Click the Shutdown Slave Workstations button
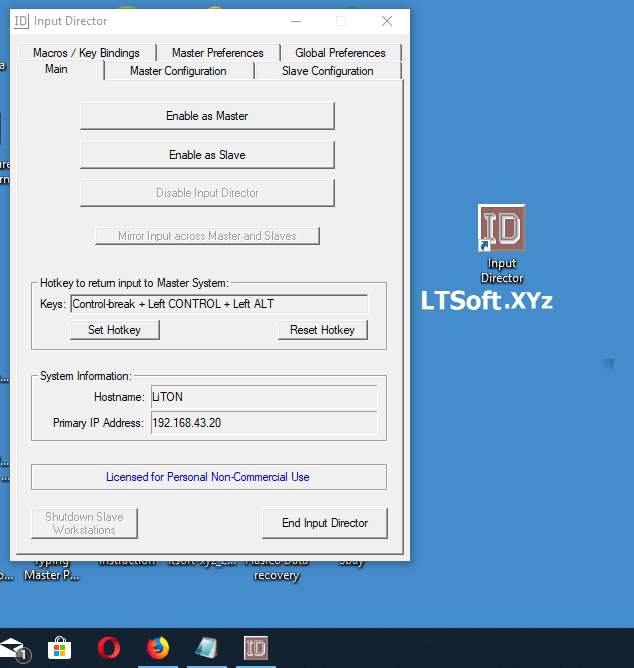The width and height of the screenshot is (634, 668). click(x=84, y=523)
